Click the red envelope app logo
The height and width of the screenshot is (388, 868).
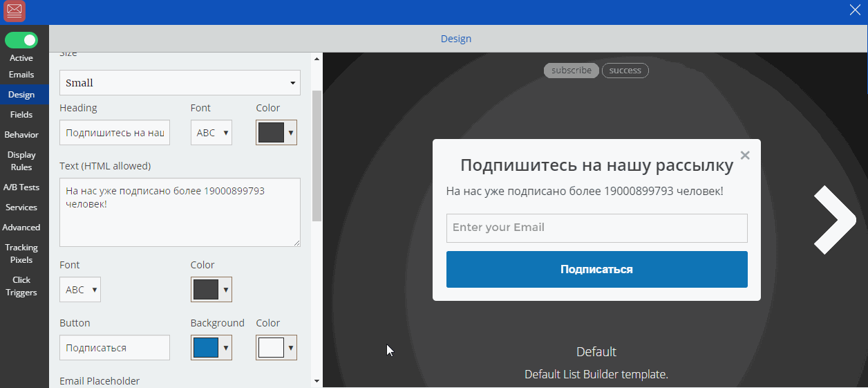coord(14,12)
